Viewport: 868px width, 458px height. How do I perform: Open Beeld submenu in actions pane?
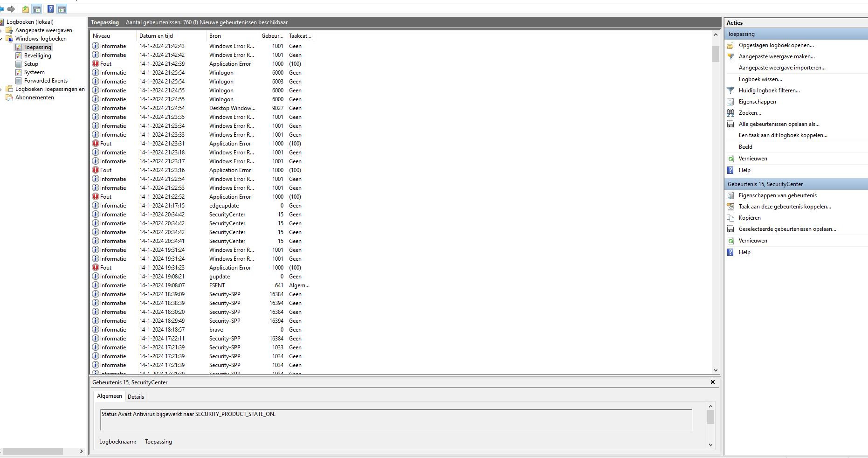click(x=745, y=147)
